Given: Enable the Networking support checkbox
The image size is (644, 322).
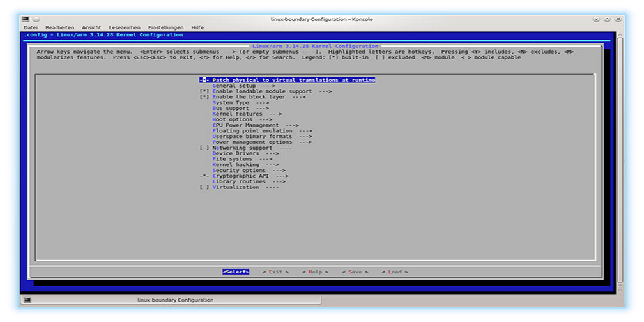Looking at the screenshot, I should click(x=204, y=148).
